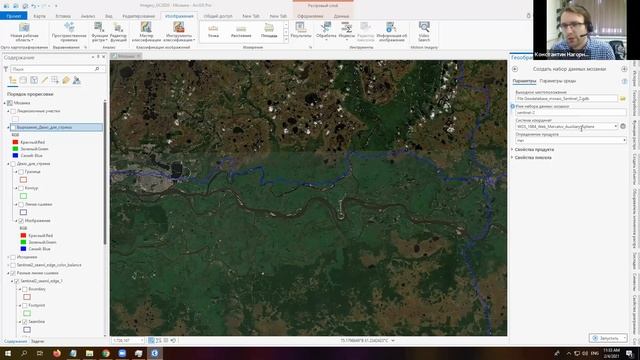
Task: Switch Contents to List By Perspective Imagery
Action: click(x=76, y=80)
